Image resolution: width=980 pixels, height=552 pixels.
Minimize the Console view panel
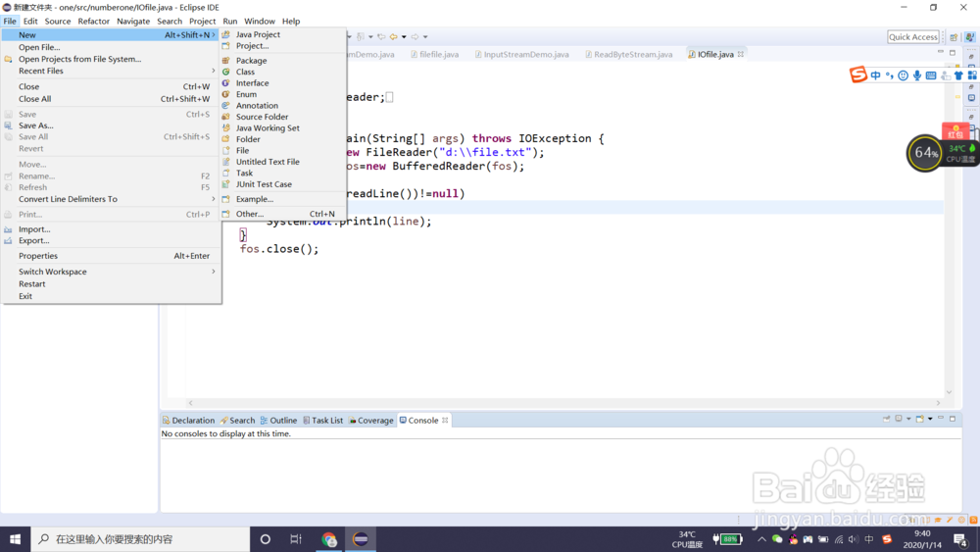pos(941,419)
